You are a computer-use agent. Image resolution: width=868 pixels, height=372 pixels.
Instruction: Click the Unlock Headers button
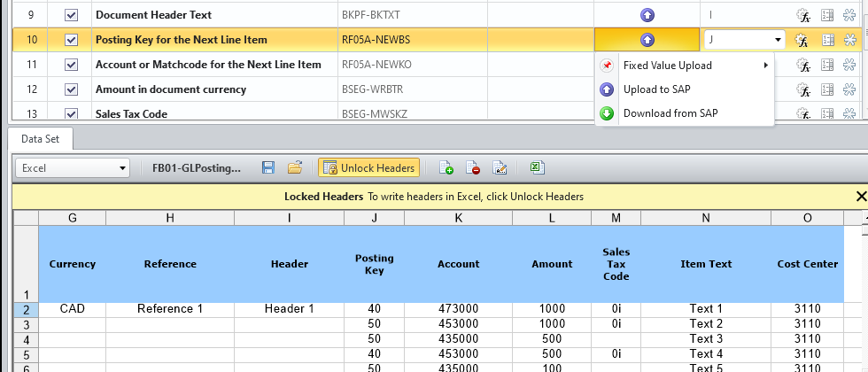click(368, 168)
